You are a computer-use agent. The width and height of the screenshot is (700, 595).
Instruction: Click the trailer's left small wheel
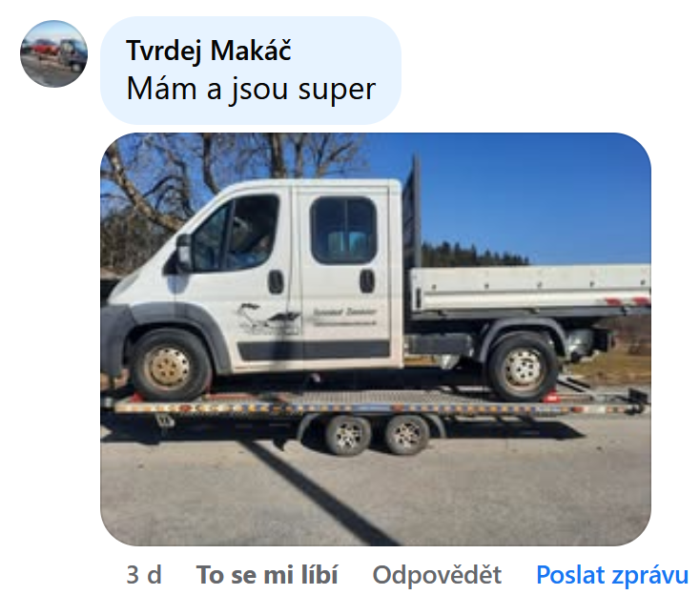(347, 435)
